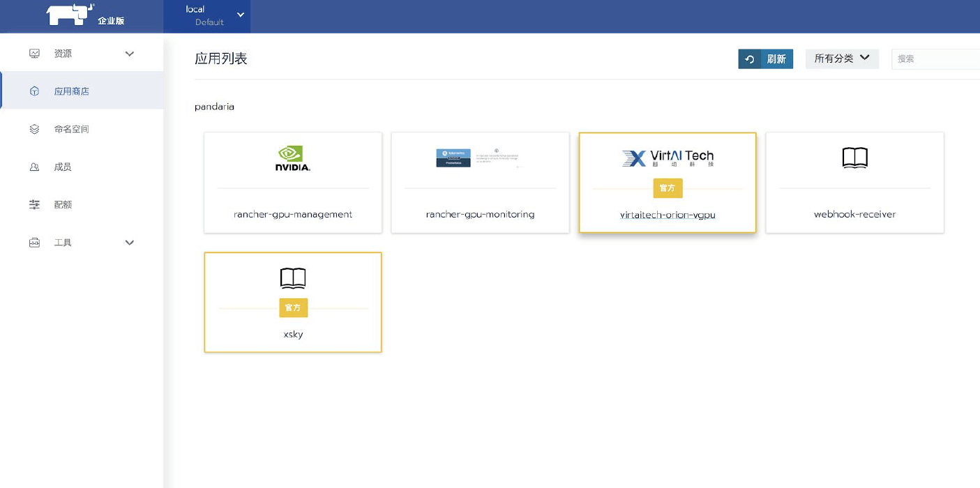Click the 工具 toolbox icon
Screen dimensions: 980x488
(34, 243)
